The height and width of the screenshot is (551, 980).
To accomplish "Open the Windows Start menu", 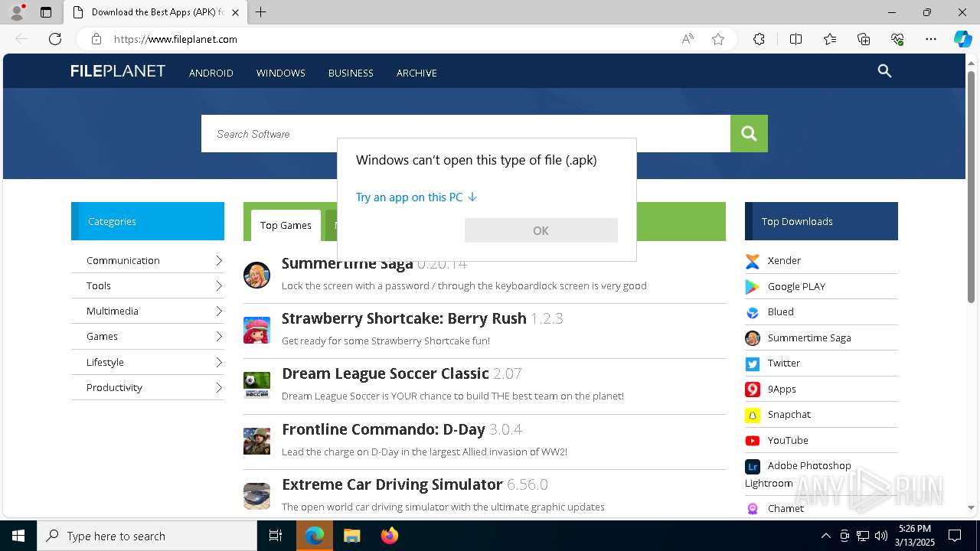I will click(x=18, y=536).
